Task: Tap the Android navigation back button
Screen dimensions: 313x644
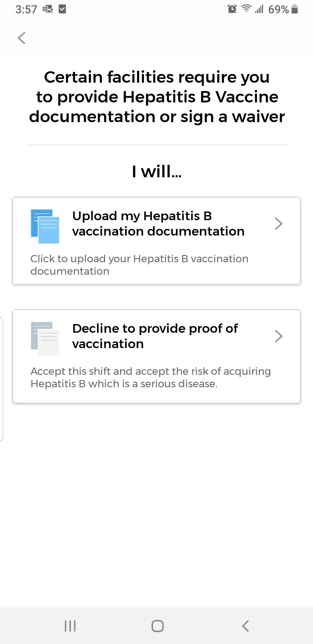Action: pyautogui.click(x=245, y=626)
